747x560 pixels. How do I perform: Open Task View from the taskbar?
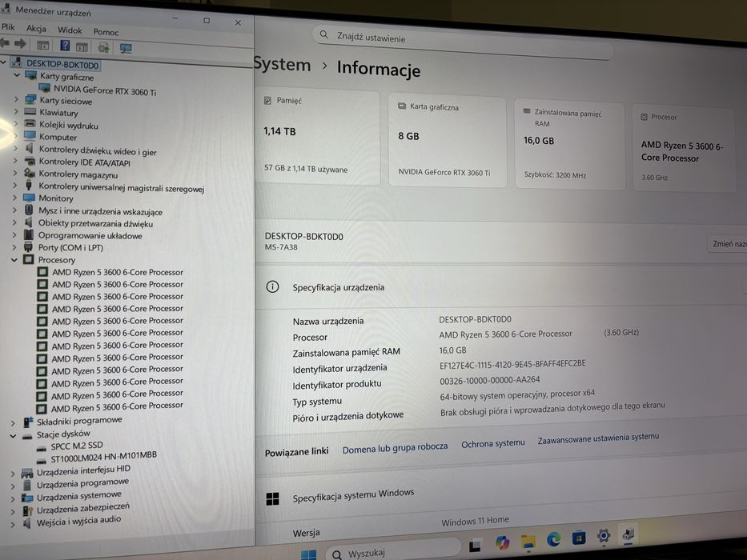tap(475, 546)
